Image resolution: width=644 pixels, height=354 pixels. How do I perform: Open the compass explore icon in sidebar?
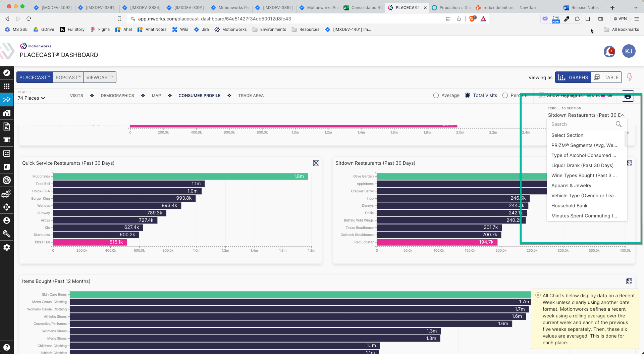[7, 73]
